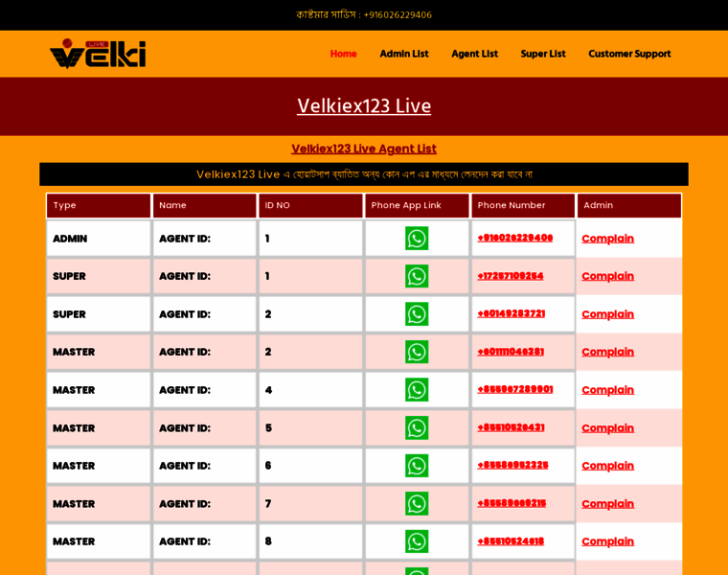The height and width of the screenshot is (575, 728).
Task: Select the black WhatsApp notice banner text
Action: pyautogui.click(x=364, y=174)
